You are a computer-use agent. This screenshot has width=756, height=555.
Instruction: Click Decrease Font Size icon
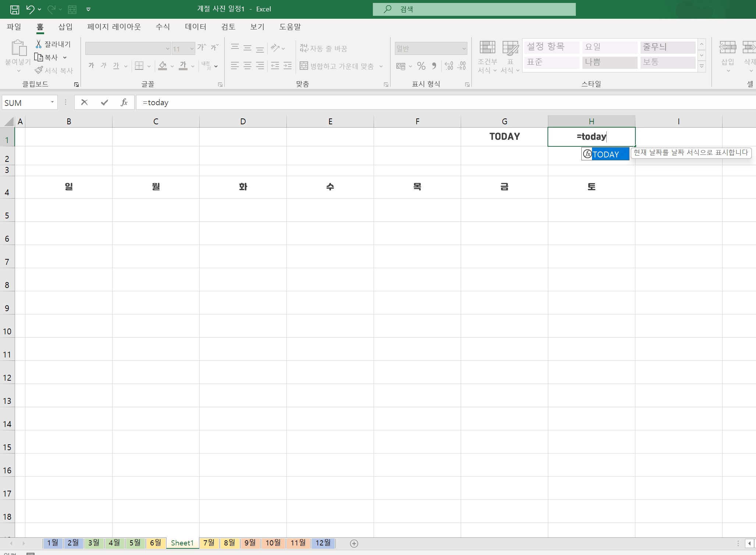pos(214,47)
